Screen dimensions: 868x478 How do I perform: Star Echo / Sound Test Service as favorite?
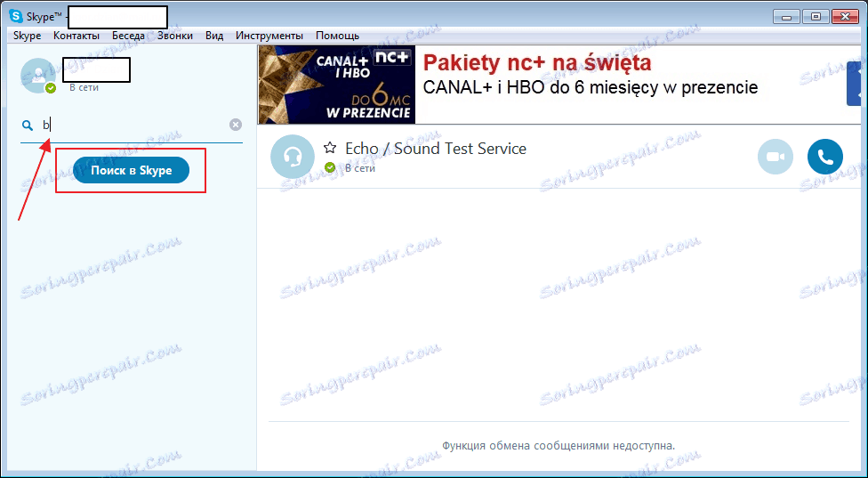330,148
